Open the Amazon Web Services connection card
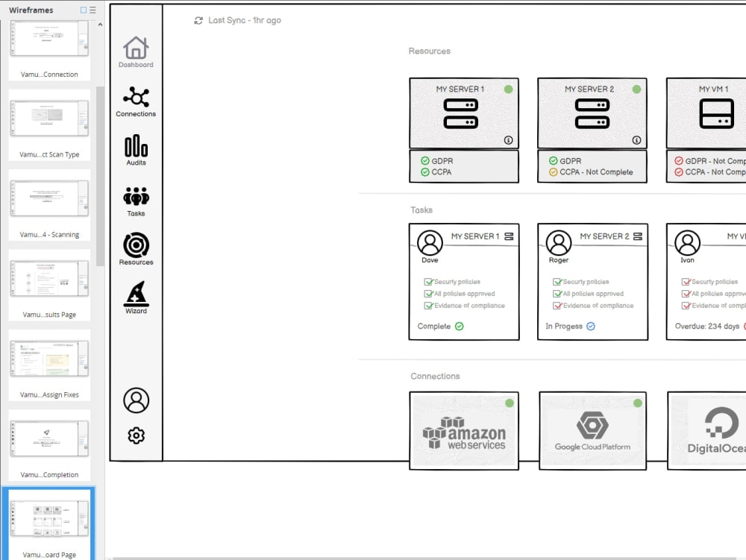The height and width of the screenshot is (560, 746). [x=464, y=431]
